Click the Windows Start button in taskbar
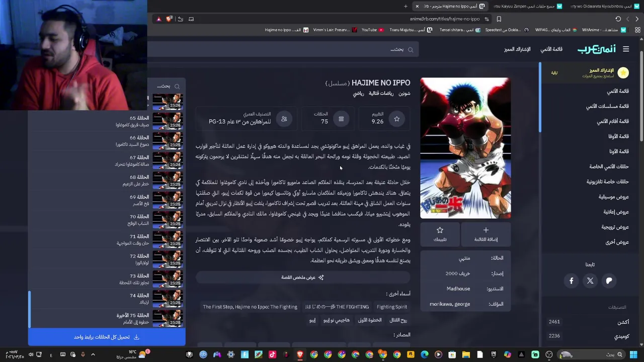644x362 pixels. 633,355
